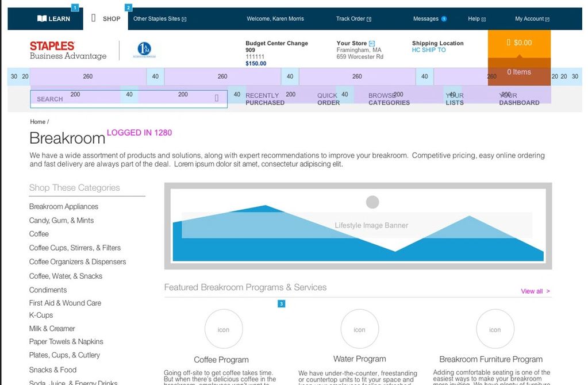
Task: Choose the Condiments category
Action: coord(48,290)
